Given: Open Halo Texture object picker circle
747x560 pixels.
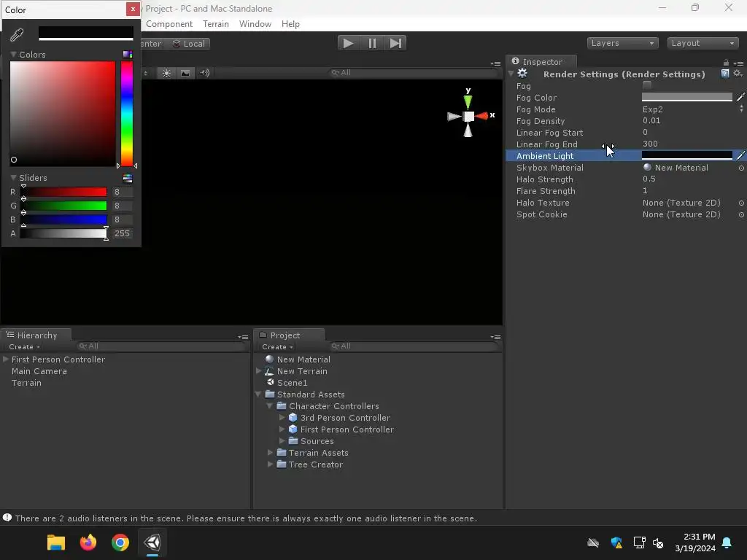Looking at the screenshot, I should 741,203.
